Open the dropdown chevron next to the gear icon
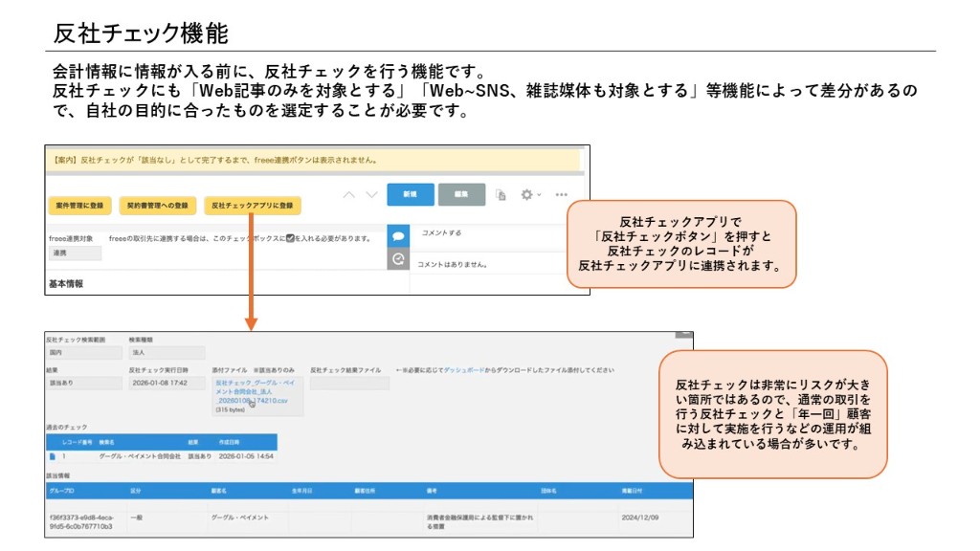980x551 pixels. pyautogui.click(x=539, y=195)
